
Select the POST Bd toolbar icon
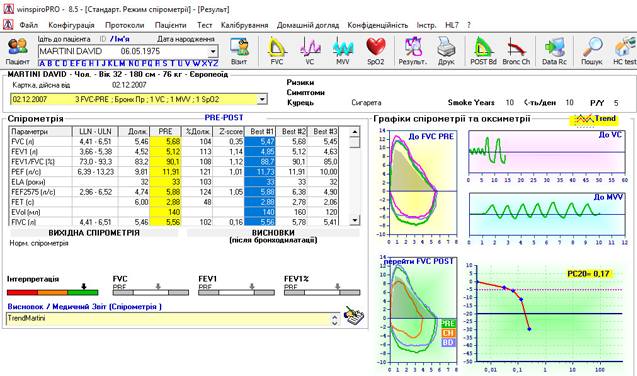coord(483,51)
